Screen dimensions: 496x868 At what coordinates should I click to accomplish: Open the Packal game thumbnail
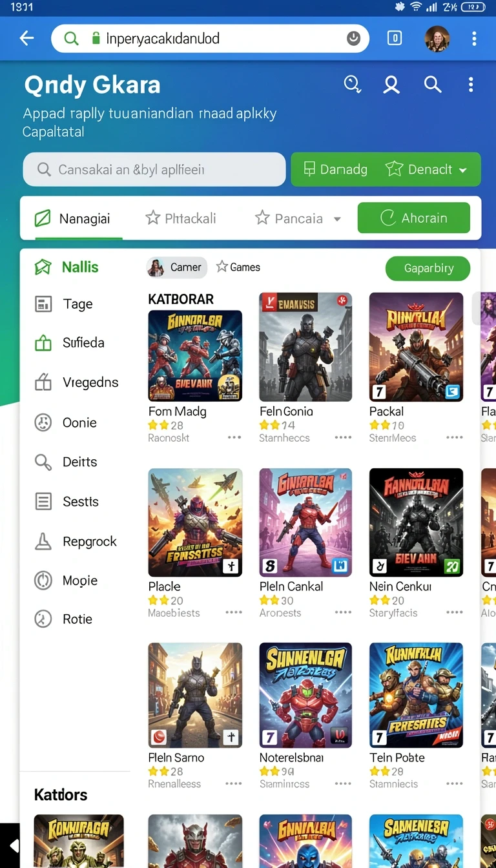416,347
